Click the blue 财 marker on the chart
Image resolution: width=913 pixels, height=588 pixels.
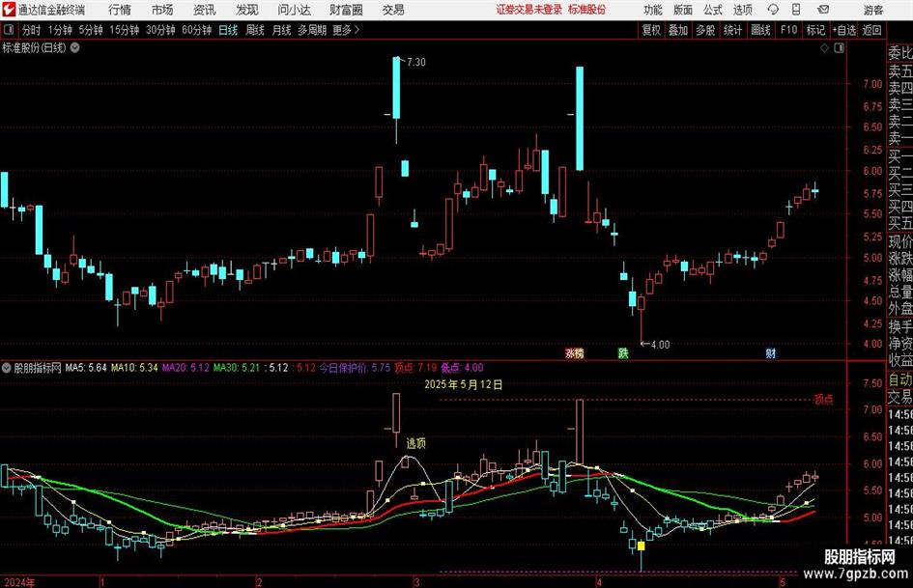click(x=770, y=353)
